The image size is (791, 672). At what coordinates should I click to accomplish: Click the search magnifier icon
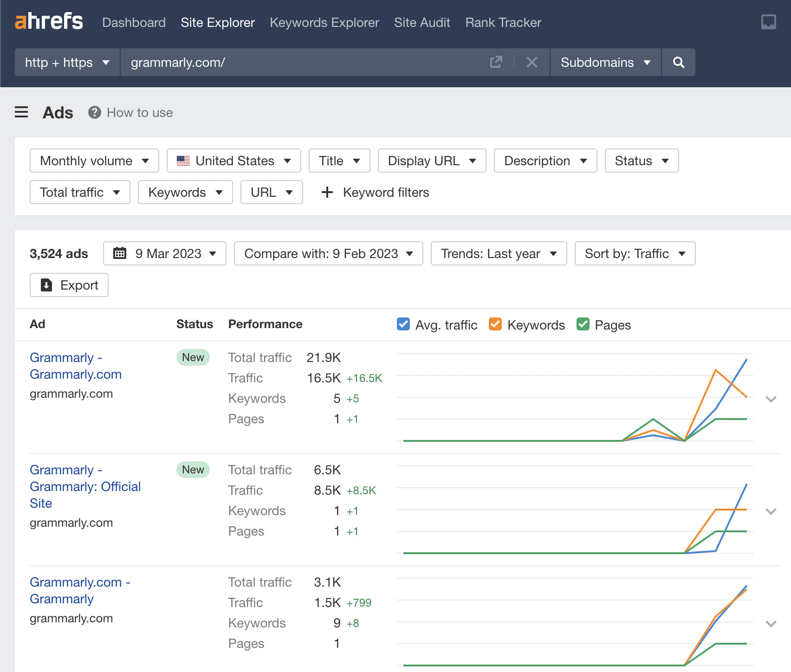point(679,62)
